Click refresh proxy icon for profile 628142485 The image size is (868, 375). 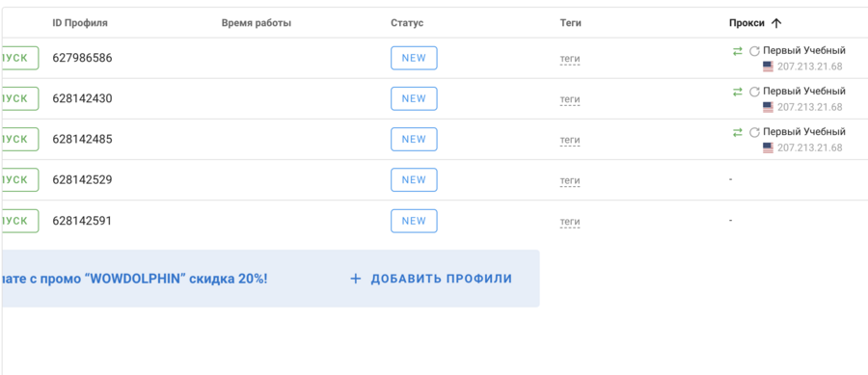754,133
